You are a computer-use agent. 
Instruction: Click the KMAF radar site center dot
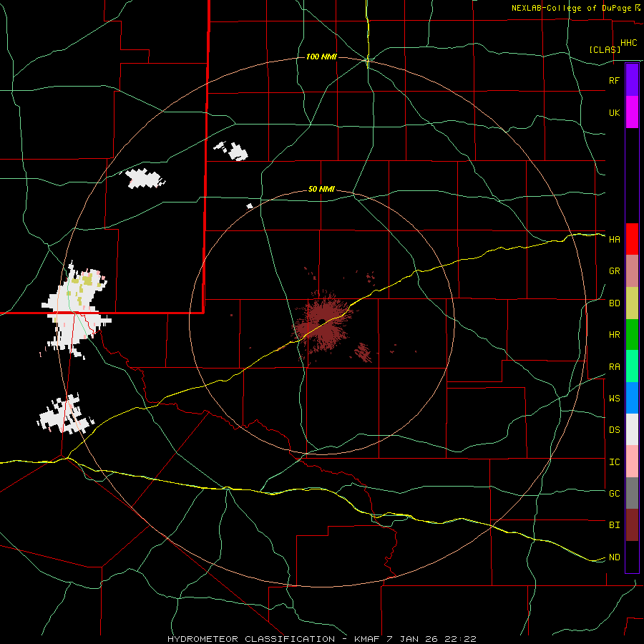(323, 321)
